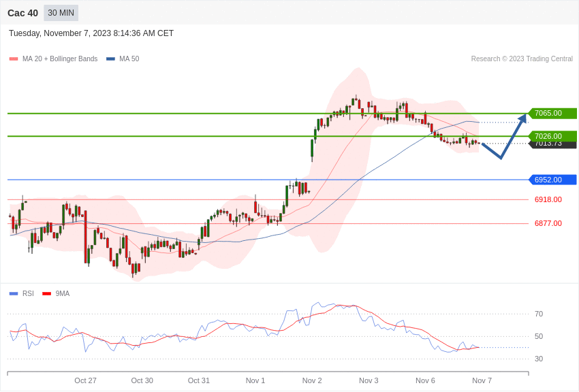
Task: Click the red 9MA legend marker
Action: tap(46, 294)
